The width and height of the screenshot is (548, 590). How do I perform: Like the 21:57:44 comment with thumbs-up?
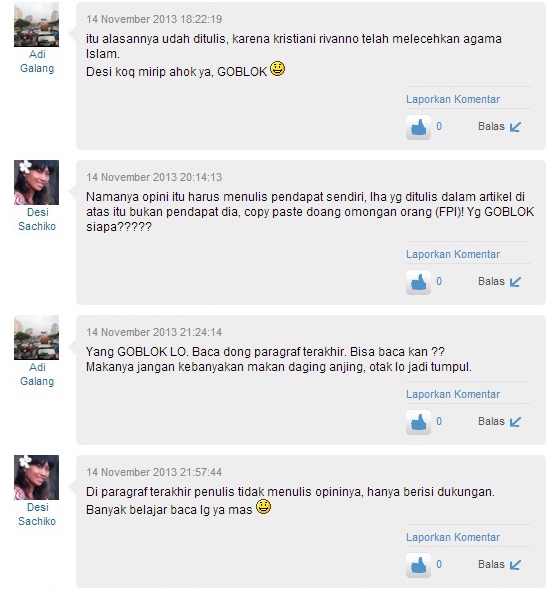pos(419,565)
